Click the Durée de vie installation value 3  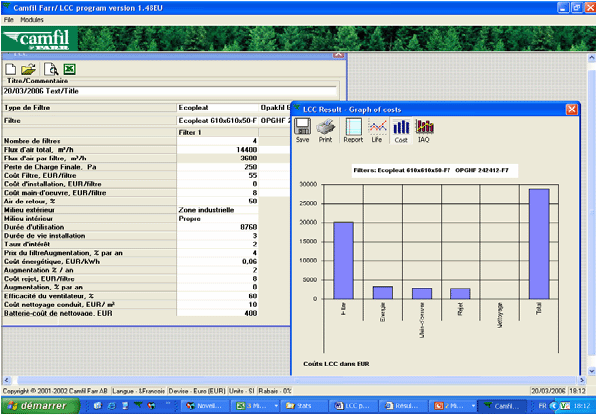217,236
